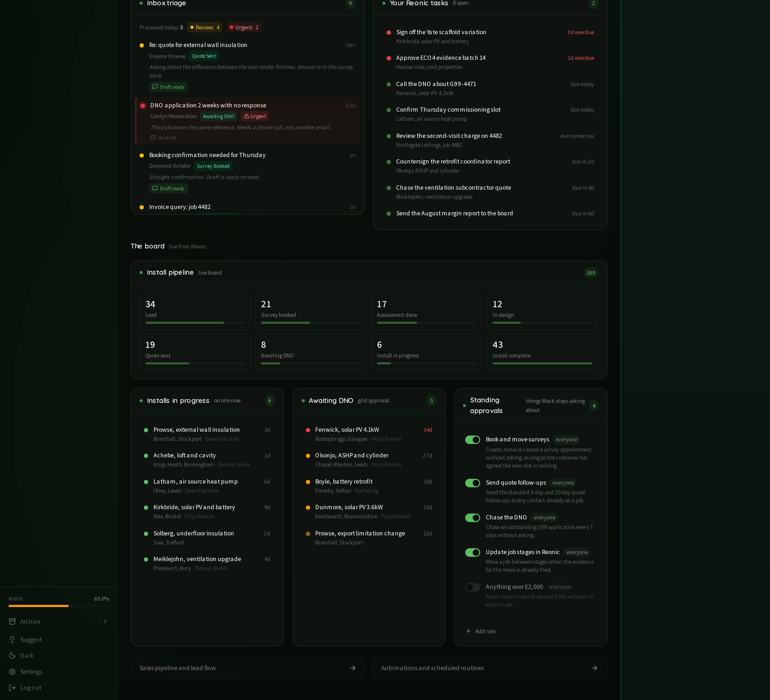This screenshot has height=700, width=770.
Task: Click the Draft ready button for Eleanor Prowse
Action: (168, 87)
